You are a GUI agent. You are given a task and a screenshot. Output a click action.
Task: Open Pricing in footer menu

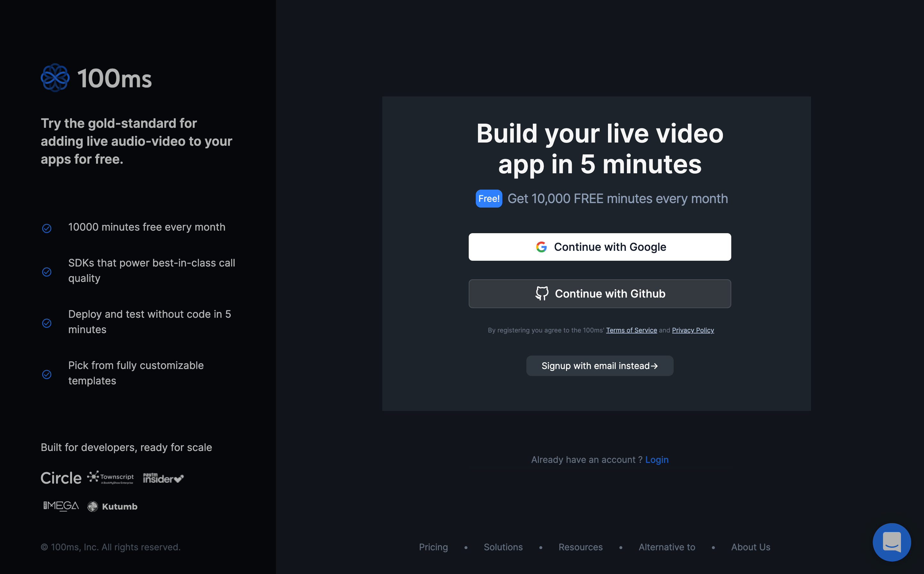(434, 547)
